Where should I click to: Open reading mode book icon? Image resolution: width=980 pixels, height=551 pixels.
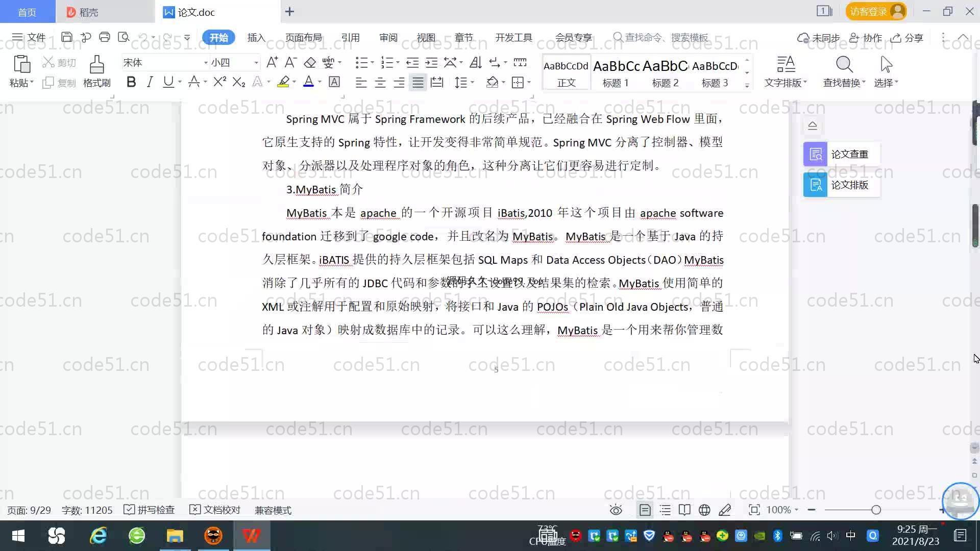684,510
